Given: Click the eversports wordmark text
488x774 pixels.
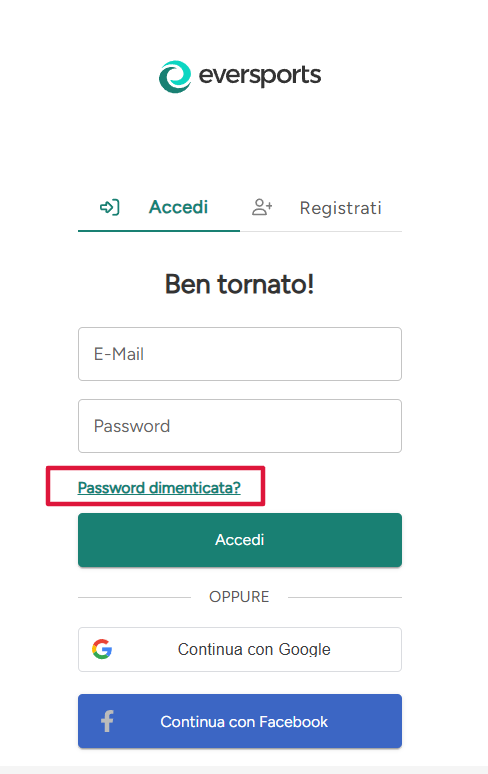Looking at the screenshot, I should point(260,76).
